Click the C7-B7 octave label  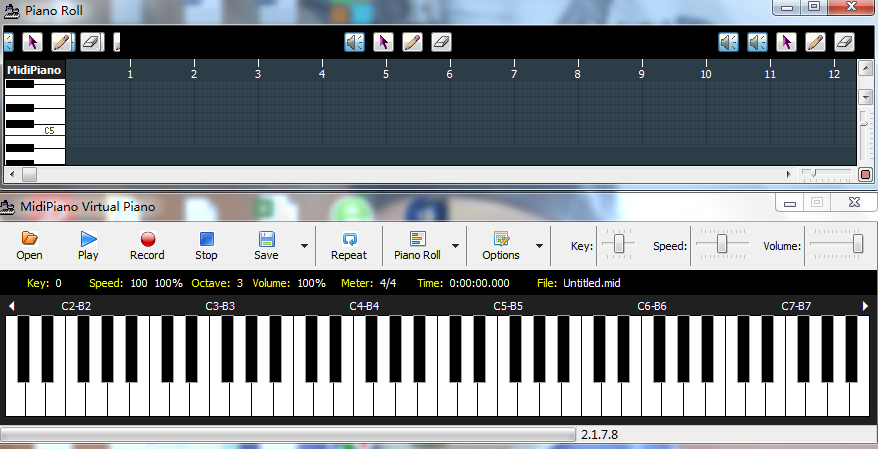(796, 306)
